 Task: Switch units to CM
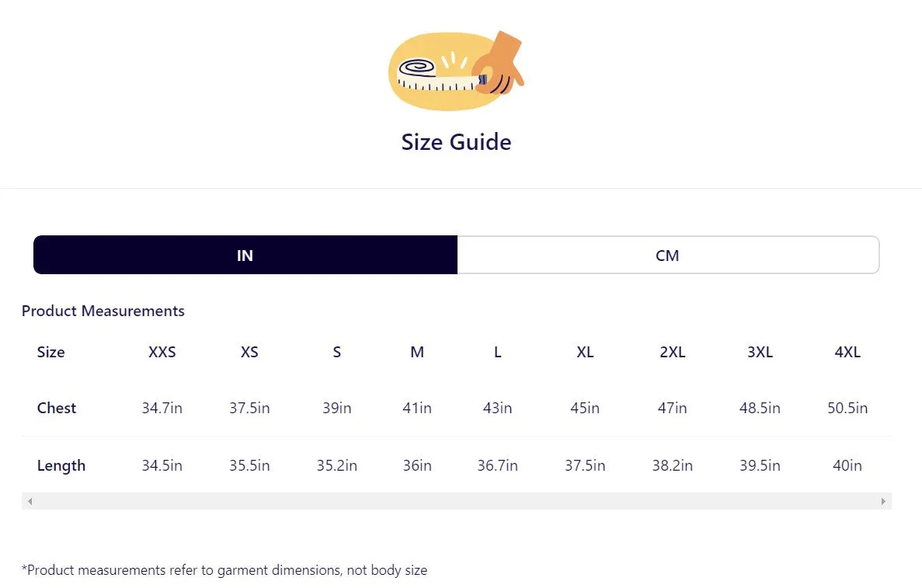click(668, 256)
